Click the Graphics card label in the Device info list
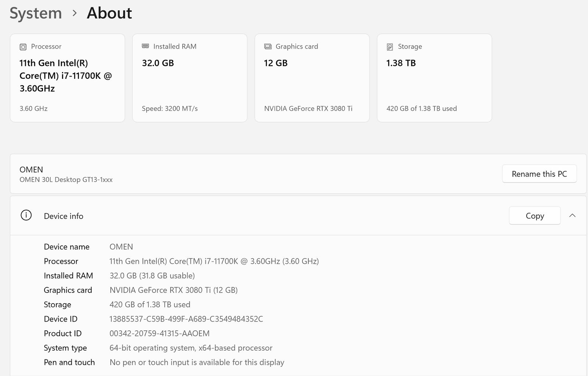 click(x=68, y=290)
